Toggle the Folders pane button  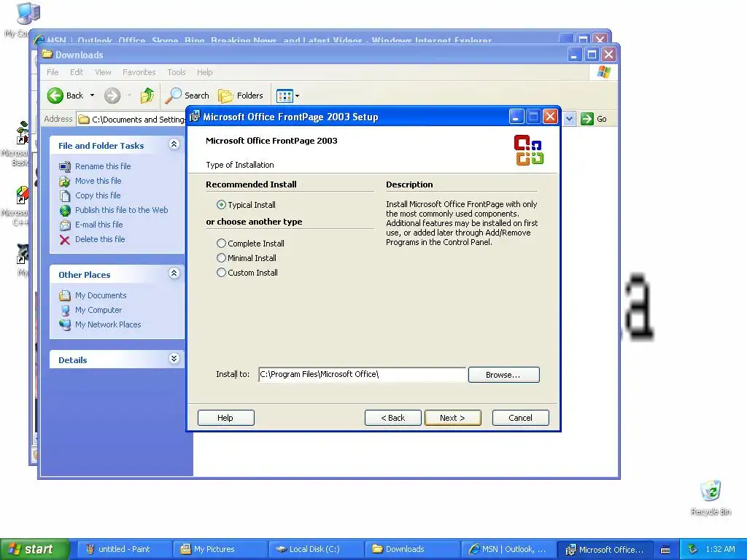(241, 96)
